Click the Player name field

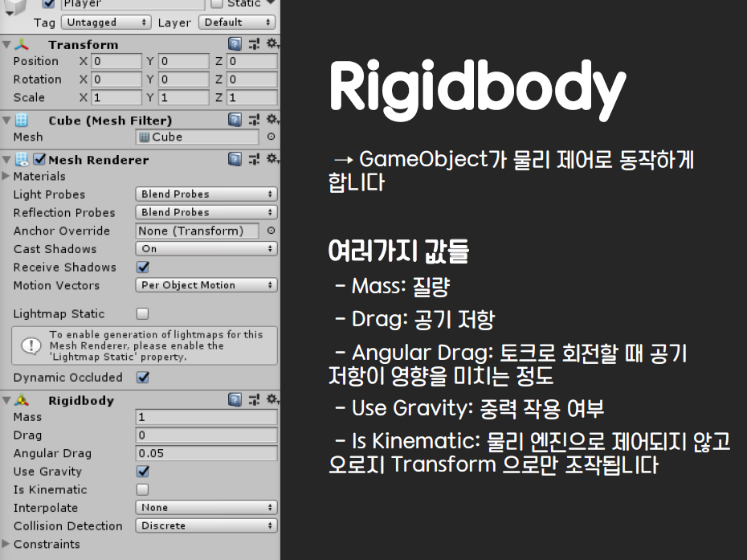tap(133, 4)
